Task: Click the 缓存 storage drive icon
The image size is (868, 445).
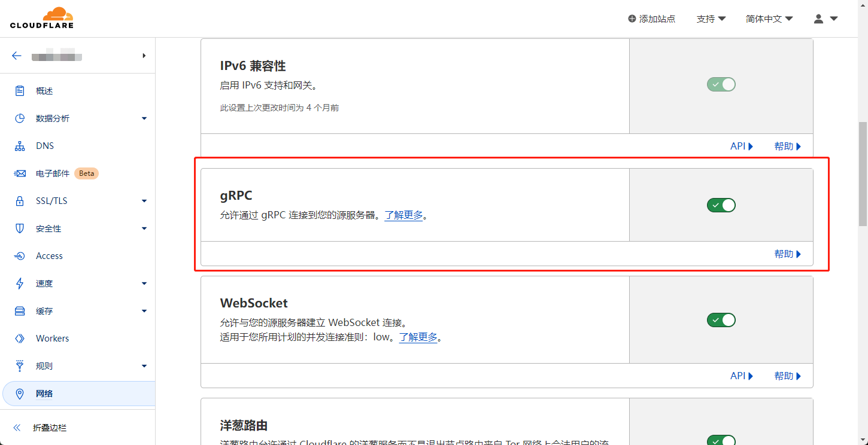Action: (20, 311)
